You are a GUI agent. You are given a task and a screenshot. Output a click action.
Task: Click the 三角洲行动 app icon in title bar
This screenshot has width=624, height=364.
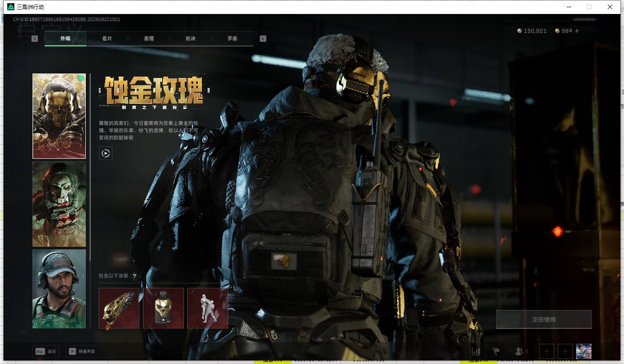click(x=11, y=7)
